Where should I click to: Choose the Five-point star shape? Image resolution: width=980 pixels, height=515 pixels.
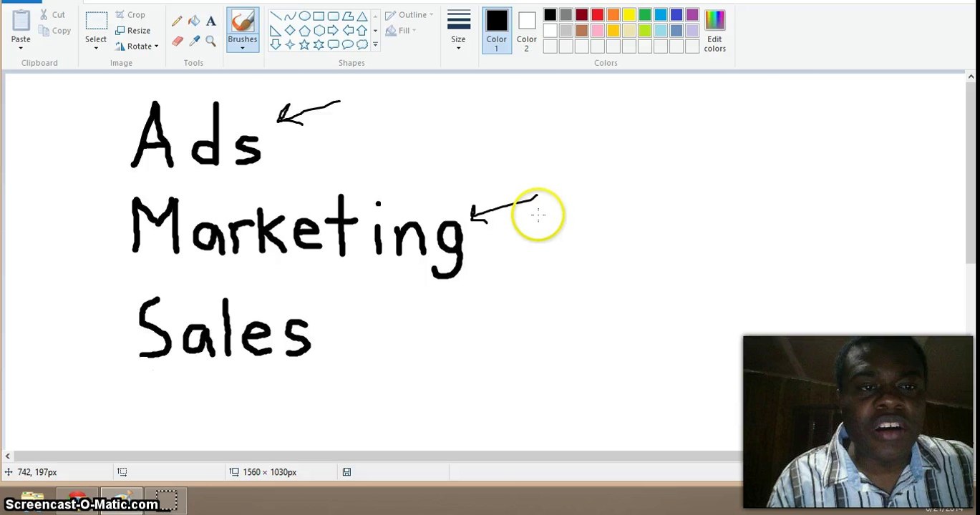[304, 44]
